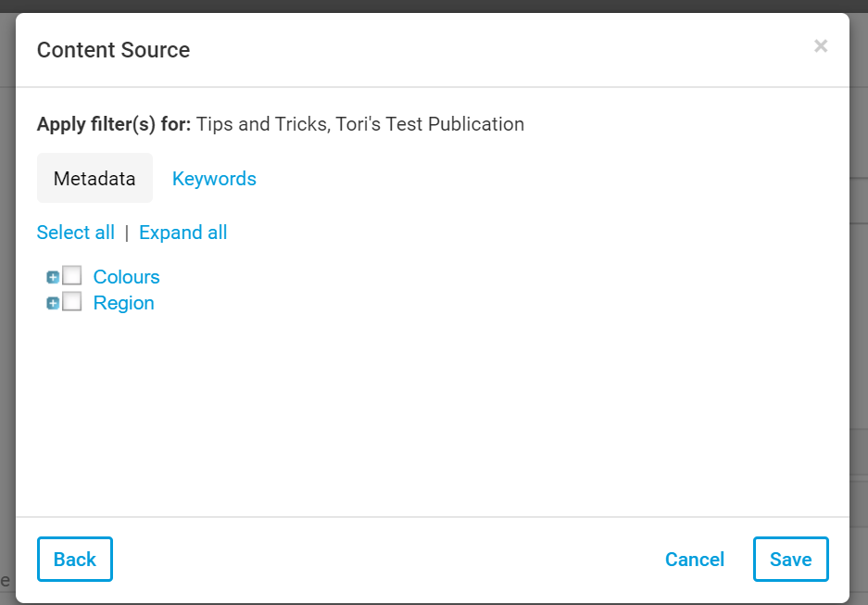Click the Select all link
The height and width of the screenshot is (605, 868).
pos(76,233)
